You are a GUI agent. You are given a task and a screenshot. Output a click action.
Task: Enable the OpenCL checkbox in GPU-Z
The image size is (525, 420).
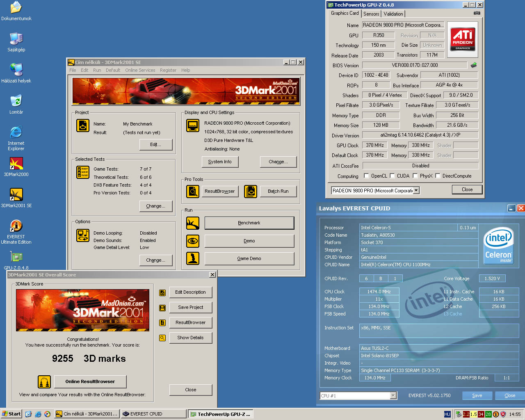pyautogui.click(x=367, y=176)
